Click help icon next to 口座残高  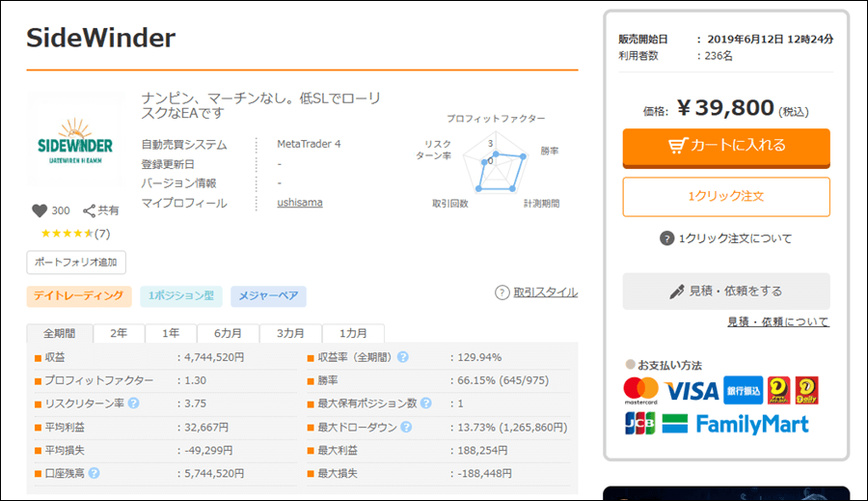click(95, 473)
